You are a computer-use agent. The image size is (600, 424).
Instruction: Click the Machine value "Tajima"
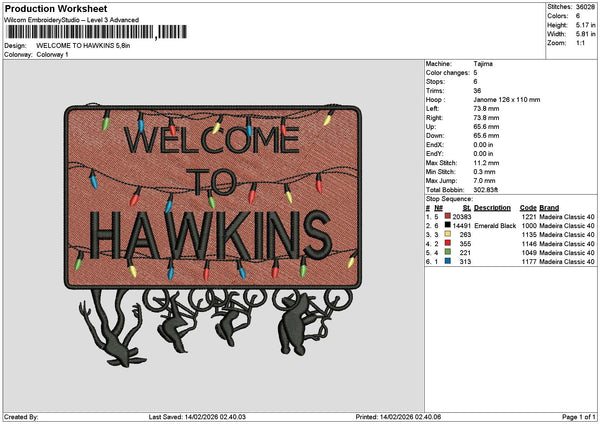click(483, 64)
